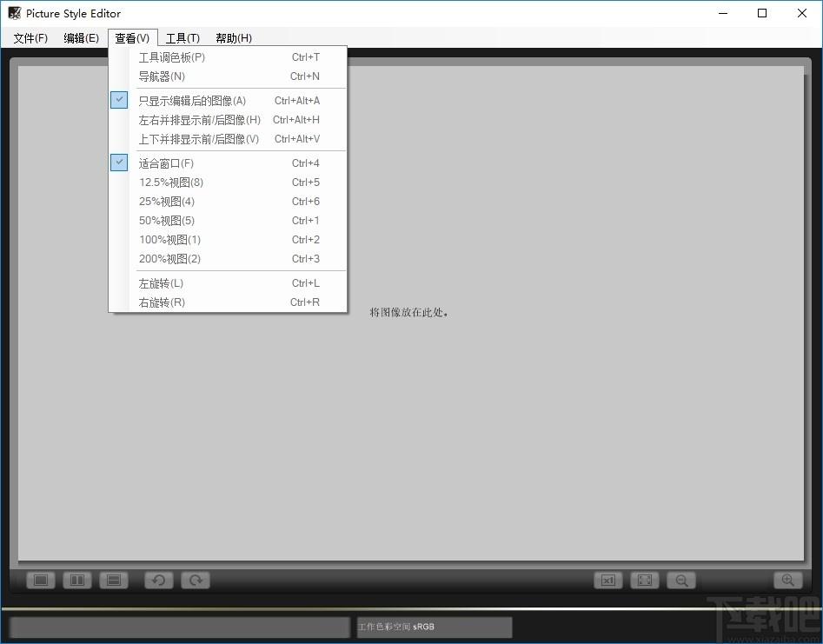Click the top-bottom split view icon
The height and width of the screenshot is (644, 823).
(x=114, y=580)
